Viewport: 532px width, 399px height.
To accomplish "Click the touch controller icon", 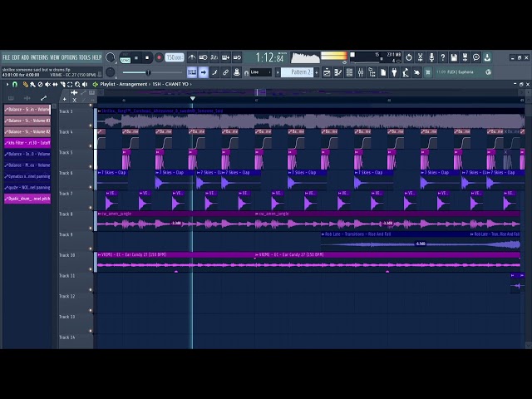I will click(416, 72).
